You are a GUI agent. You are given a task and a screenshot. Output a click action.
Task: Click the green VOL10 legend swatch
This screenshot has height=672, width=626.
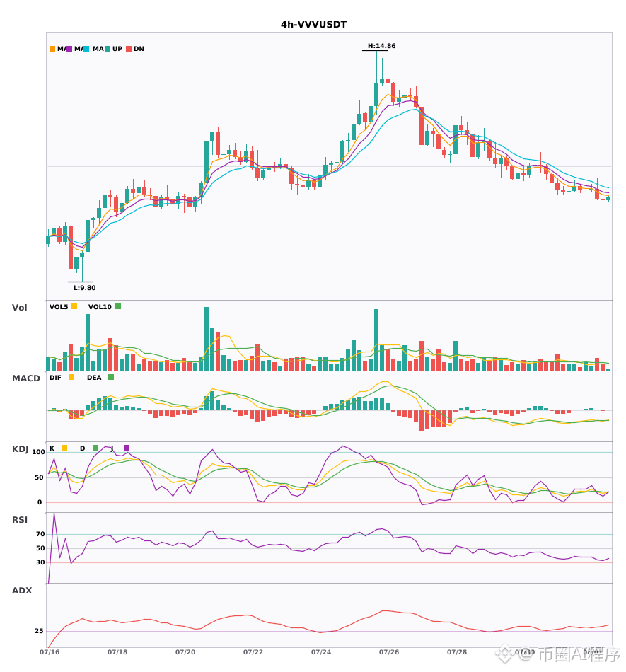pyautogui.click(x=118, y=306)
